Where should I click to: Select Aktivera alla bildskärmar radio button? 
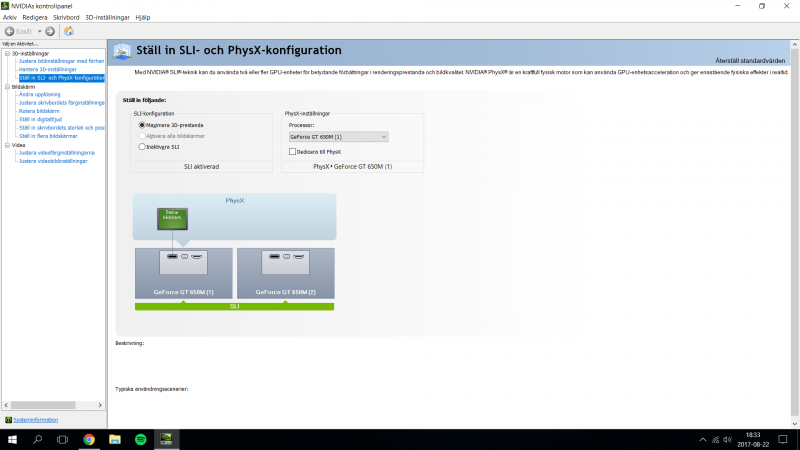point(142,136)
